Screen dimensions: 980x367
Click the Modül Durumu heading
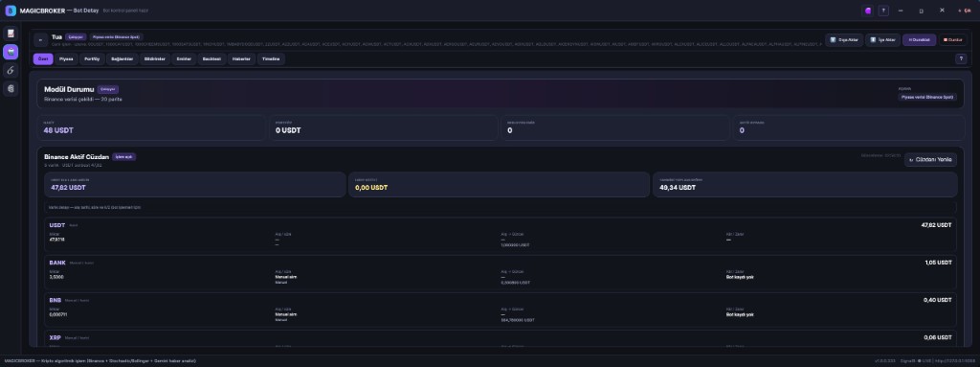pos(69,89)
